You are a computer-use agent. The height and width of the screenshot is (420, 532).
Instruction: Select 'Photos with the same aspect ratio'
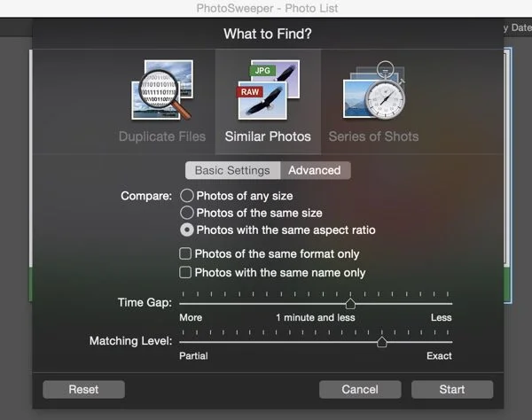click(x=187, y=229)
